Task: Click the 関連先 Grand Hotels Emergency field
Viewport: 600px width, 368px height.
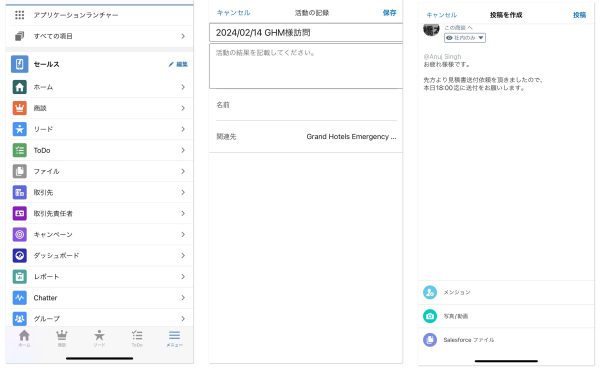Action: [x=306, y=137]
